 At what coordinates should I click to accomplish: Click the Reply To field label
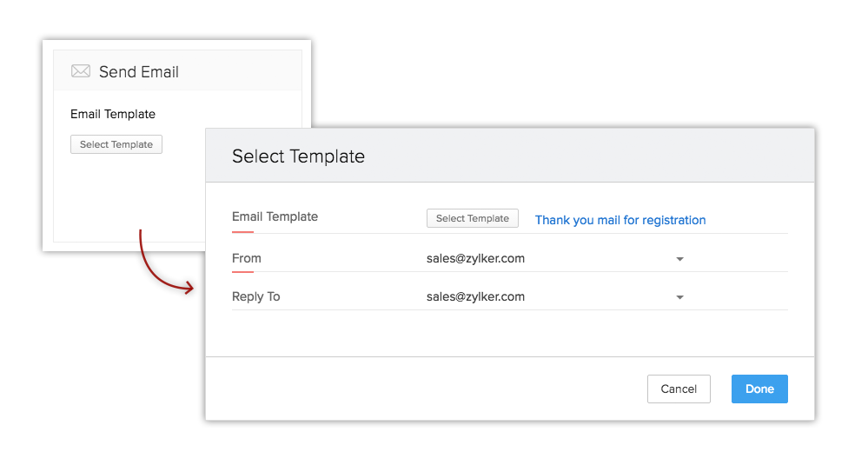[255, 296]
